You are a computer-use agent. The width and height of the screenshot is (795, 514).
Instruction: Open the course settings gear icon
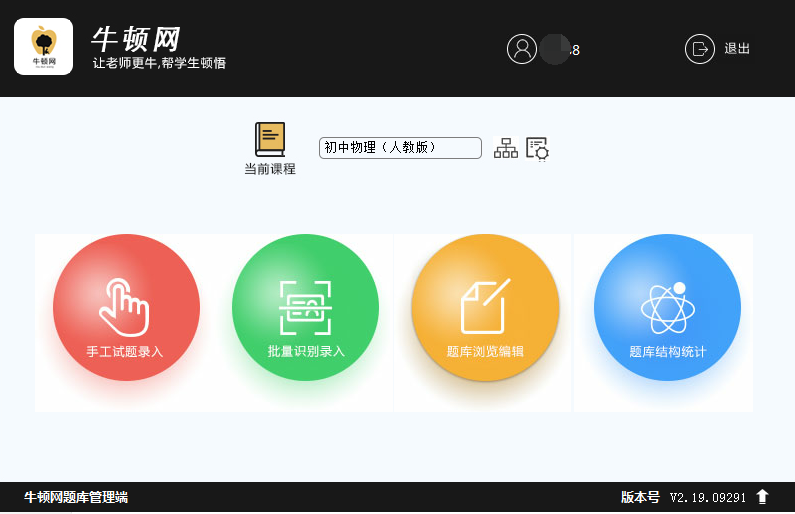pyautogui.click(x=537, y=149)
